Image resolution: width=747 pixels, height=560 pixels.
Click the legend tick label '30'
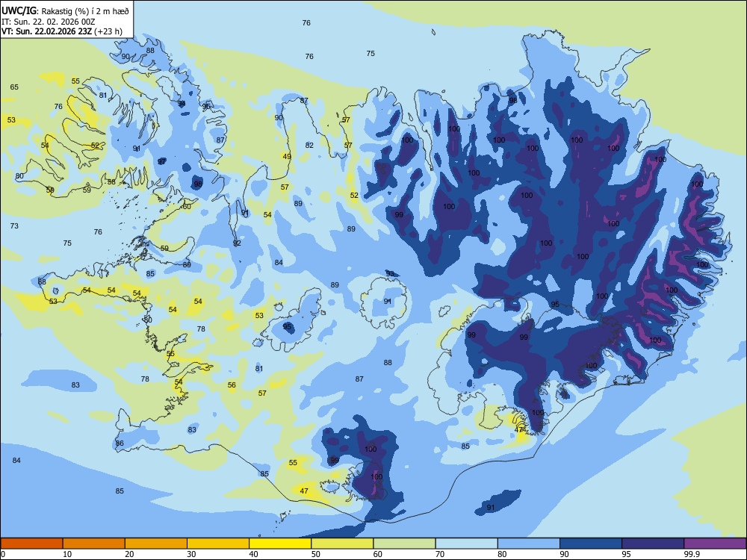pos(191,554)
